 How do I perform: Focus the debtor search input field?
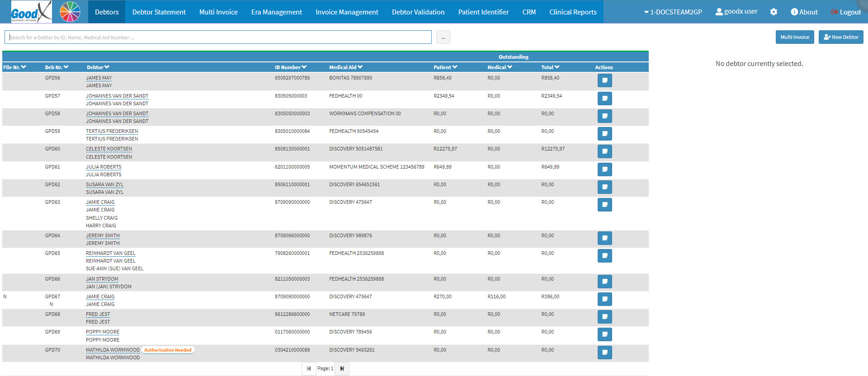click(218, 38)
